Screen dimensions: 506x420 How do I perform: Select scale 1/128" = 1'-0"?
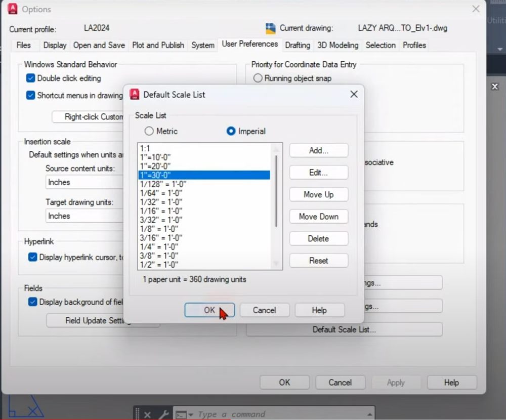pos(204,184)
